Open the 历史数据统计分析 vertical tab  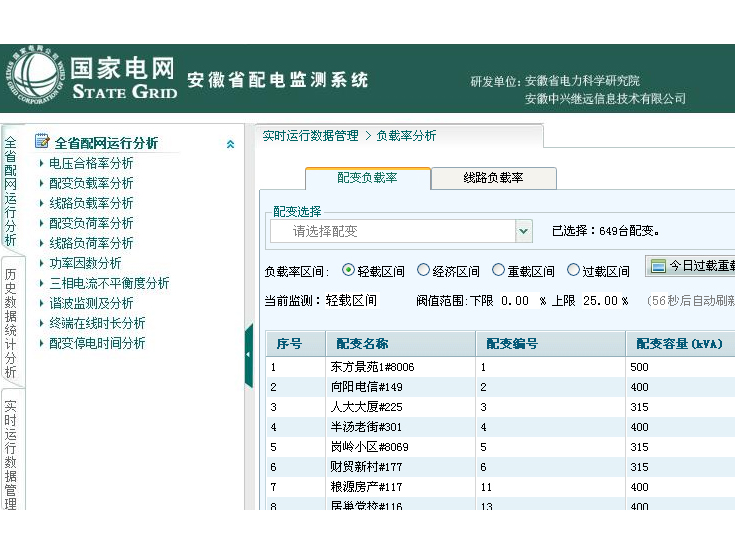(x=10, y=323)
